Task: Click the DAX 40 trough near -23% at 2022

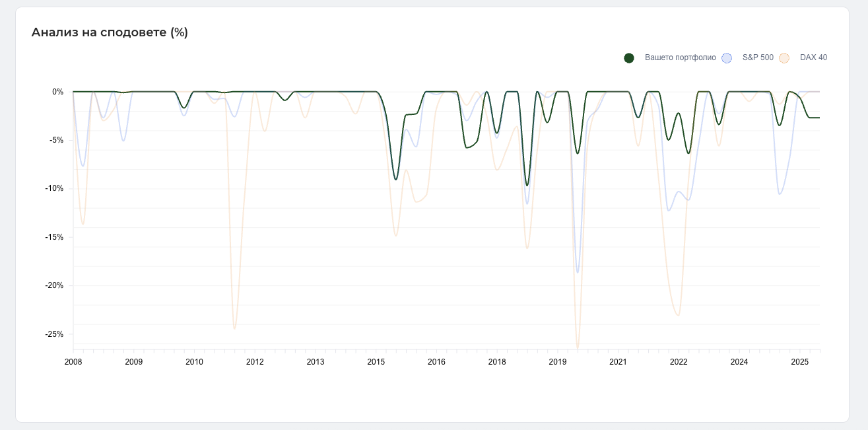Action: coord(678,315)
